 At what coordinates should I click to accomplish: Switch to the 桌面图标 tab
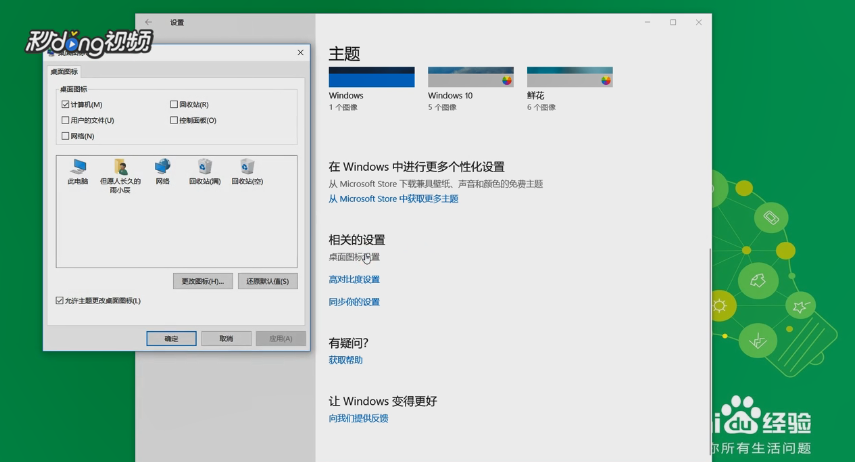64,71
